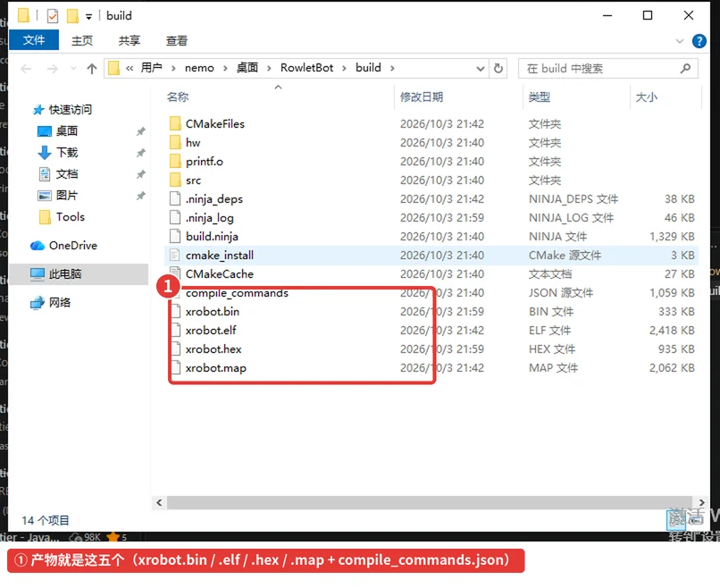Click the pin icon beside 下载
Viewport: 720px width, 588px height.
(x=140, y=153)
